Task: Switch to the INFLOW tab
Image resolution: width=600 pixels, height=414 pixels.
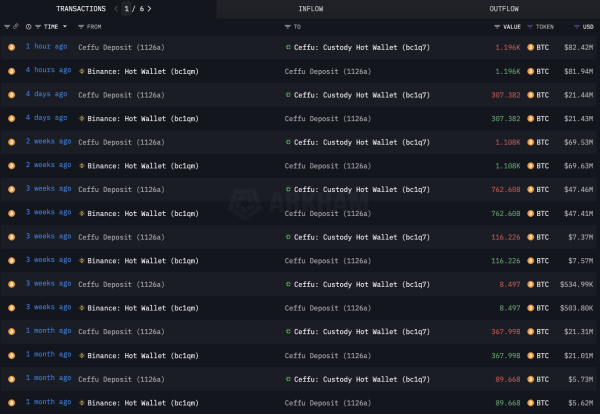Action: [304, 8]
